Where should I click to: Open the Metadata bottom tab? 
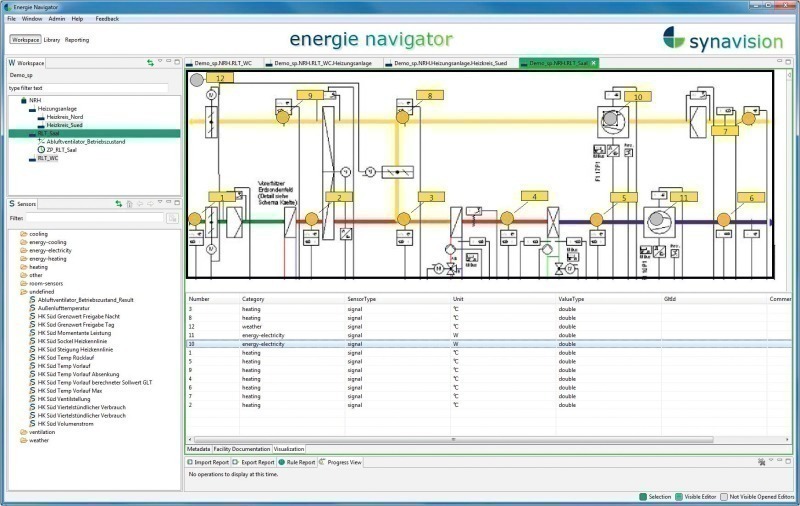point(198,449)
